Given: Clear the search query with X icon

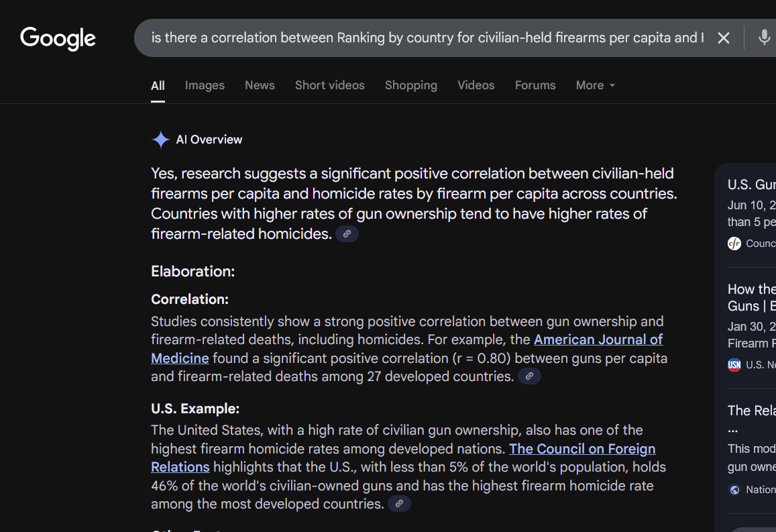Looking at the screenshot, I should pyautogui.click(x=723, y=38).
